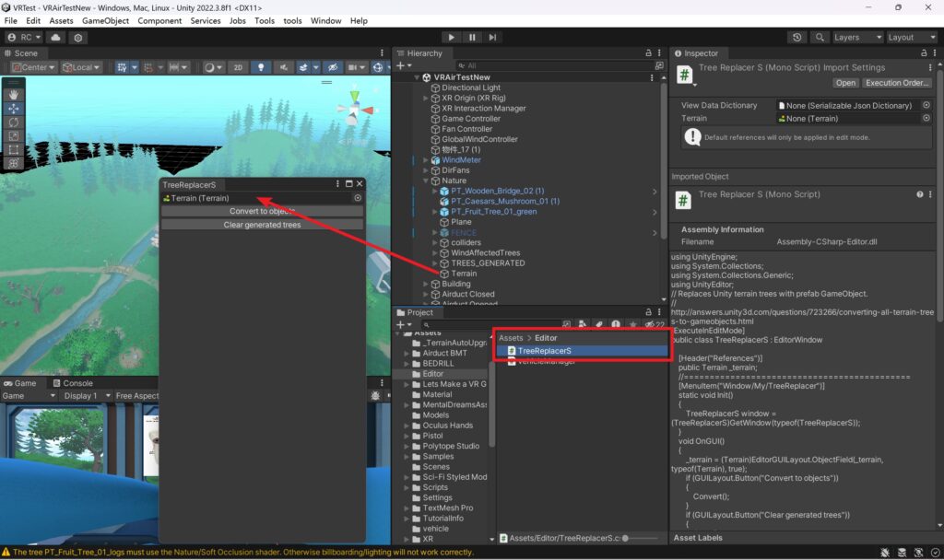Select the Rect tool in Scene view
Image resolution: width=944 pixels, height=560 pixels.
point(14,149)
